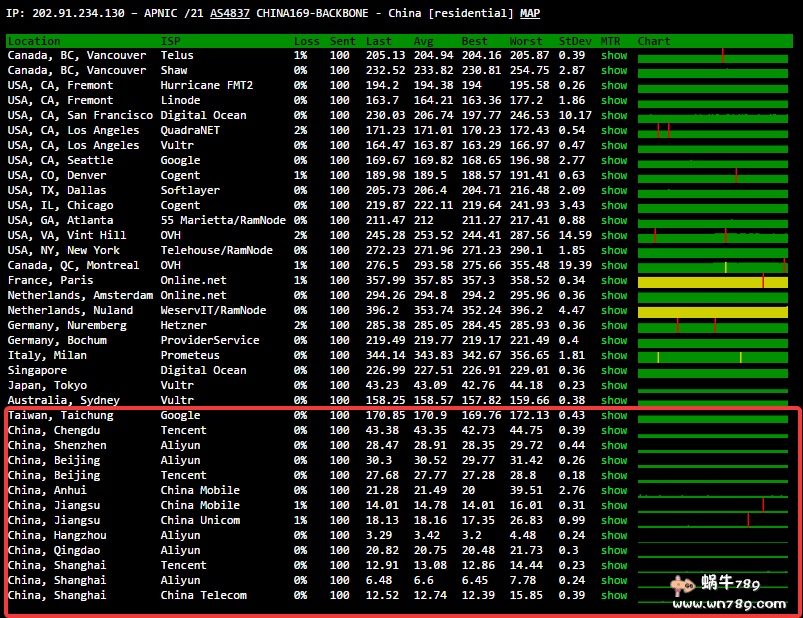Open show link for Chengdu Tencent
This screenshot has height=618, width=803.
pos(614,431)
